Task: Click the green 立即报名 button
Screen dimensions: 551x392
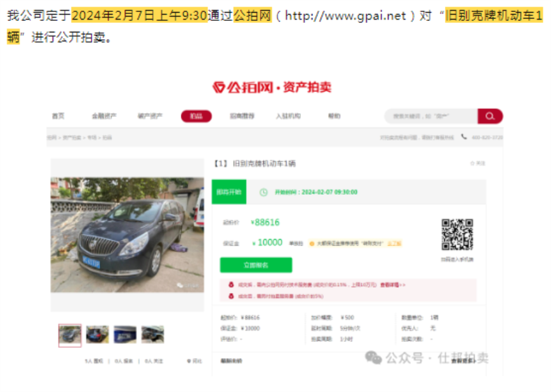Action: coord(256,265)
